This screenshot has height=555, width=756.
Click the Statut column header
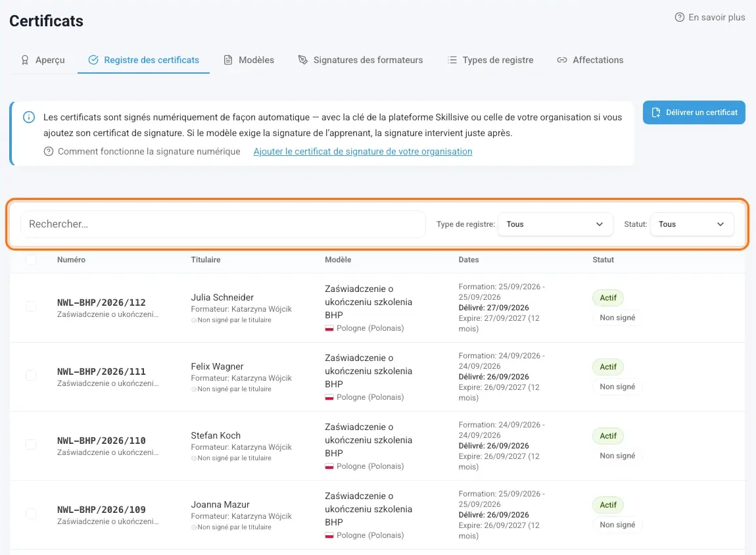[x=603, y=260]
